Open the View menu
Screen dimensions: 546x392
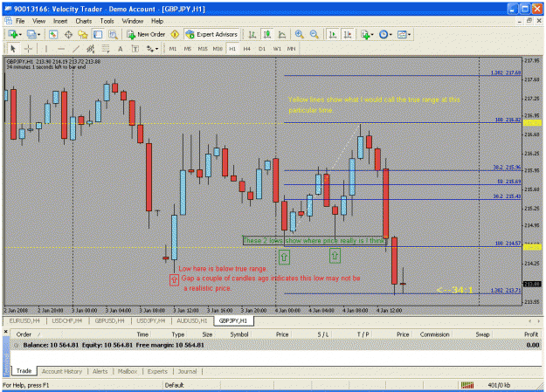click(39, 21)
